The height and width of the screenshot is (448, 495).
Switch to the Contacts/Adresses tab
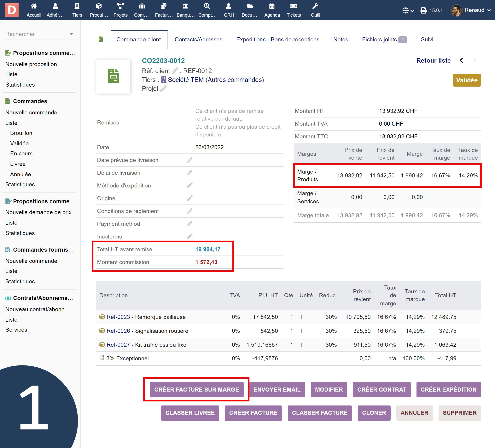tap(198, 39)
